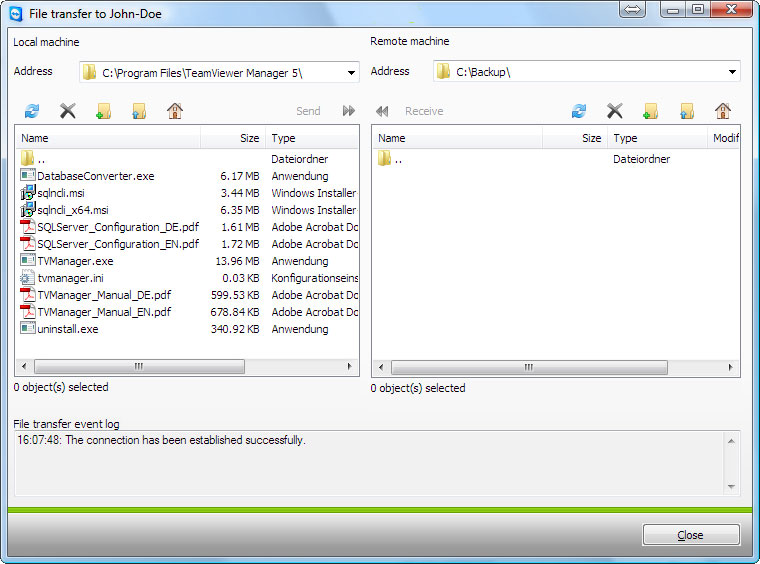Sort remote list by Size column

click(x=575, y=138)
